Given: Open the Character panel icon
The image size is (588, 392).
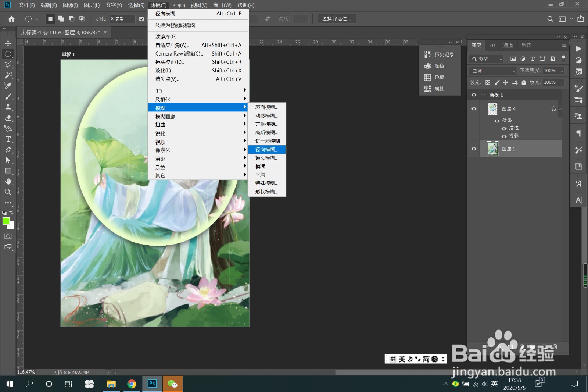Looking at the screenshot, I should click(x=578, y=200).
